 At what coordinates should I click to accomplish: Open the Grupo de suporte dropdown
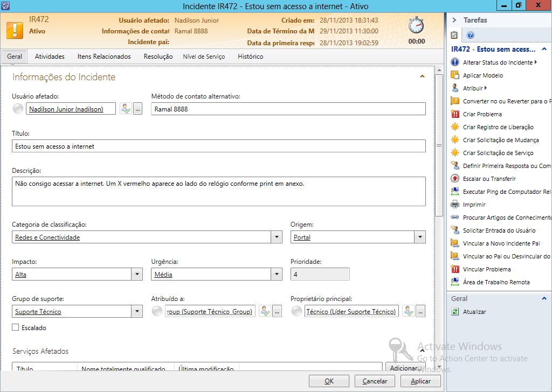click(x=137, y=311)
